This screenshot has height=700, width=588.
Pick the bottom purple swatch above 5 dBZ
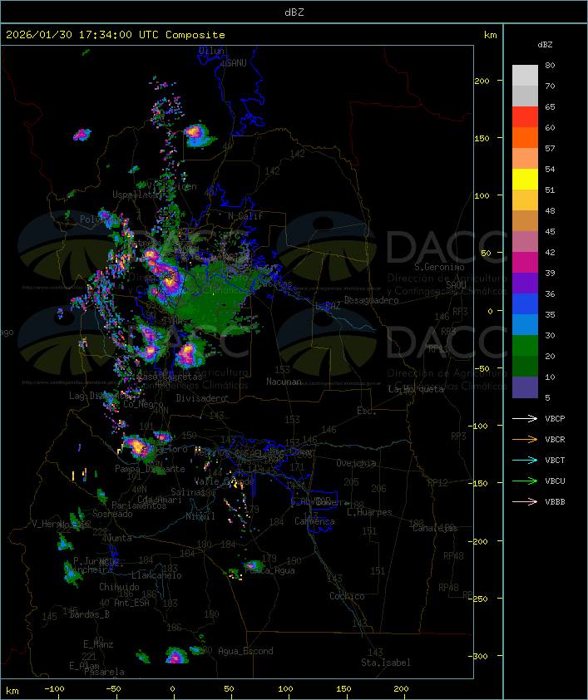[525, 387]
